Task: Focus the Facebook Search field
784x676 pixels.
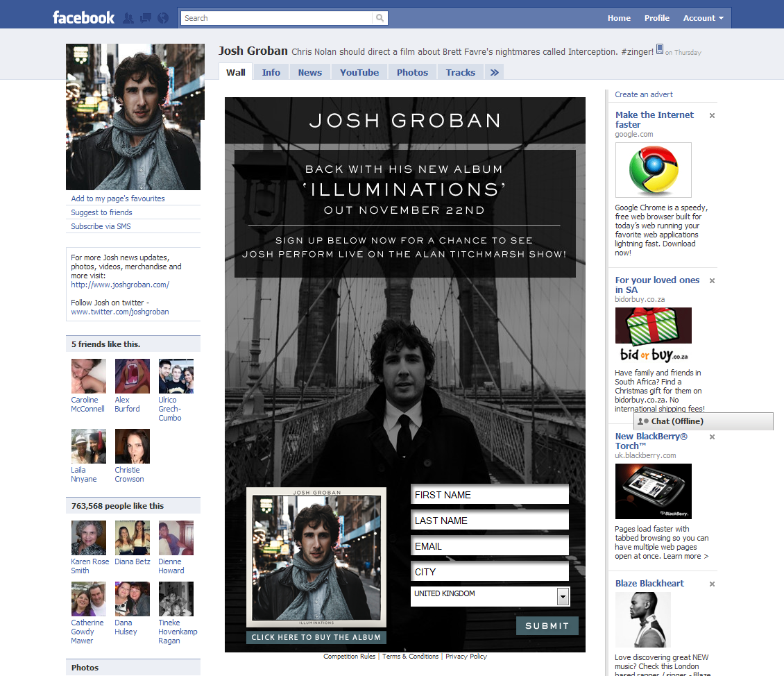Action: click(x=277, y=18)
